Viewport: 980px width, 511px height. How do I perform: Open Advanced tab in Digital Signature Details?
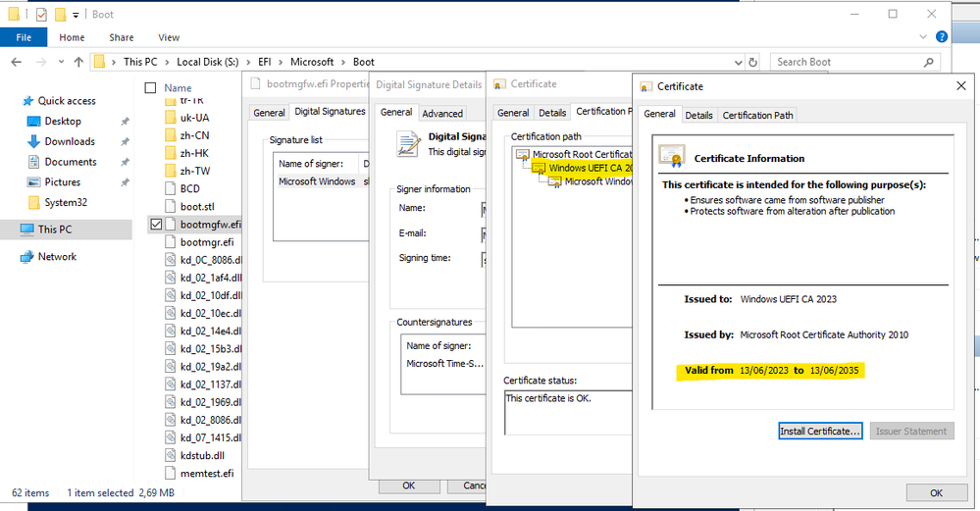pos(442,113)
